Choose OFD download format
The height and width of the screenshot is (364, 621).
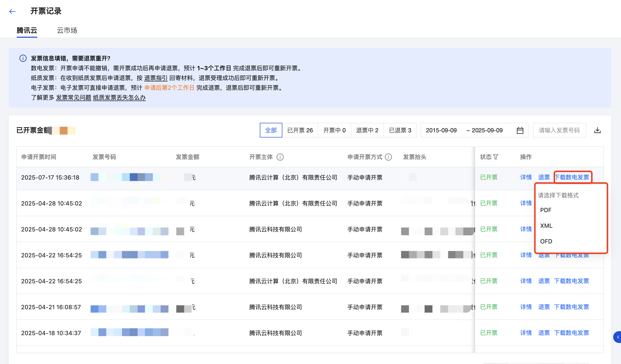coord(546,241)
